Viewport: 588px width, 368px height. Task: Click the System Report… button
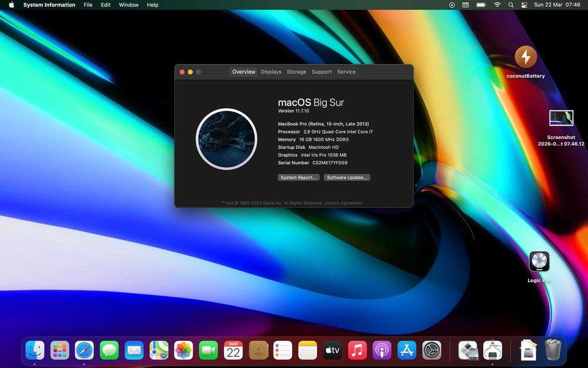[x=299, y=177]
